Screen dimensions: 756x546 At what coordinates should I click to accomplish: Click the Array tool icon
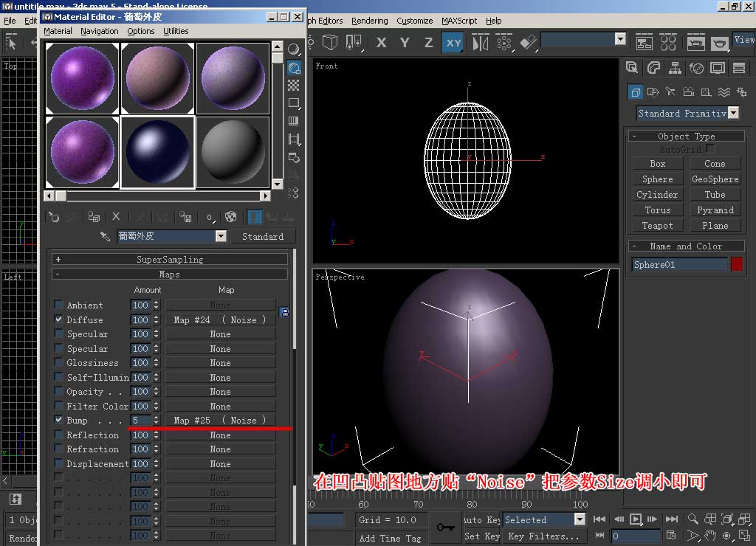tap(504, 42)
